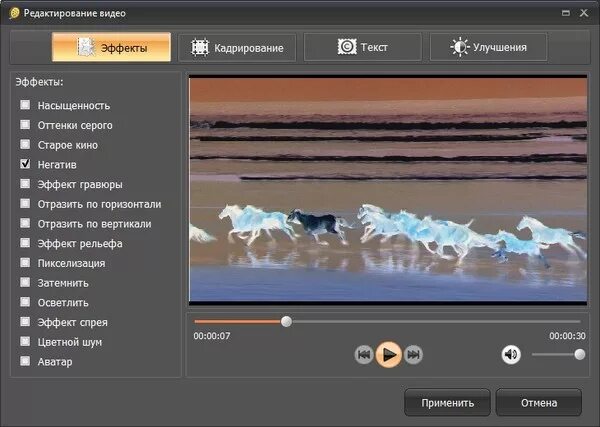
Task: Toggle the Эффект гравюры checkbox
Action: tap(25, 184)
